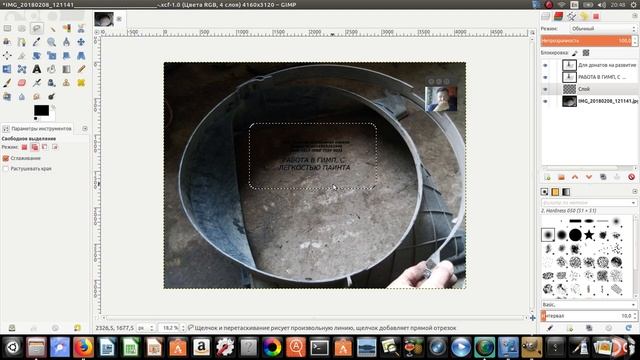Toggle visibility of the 'Слой' layer

click(545, 89)
